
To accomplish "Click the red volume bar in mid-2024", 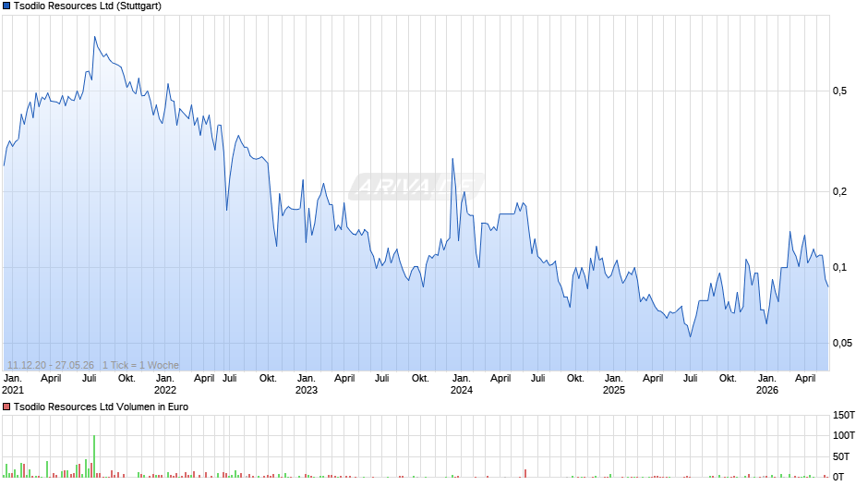I will (525, 473).
